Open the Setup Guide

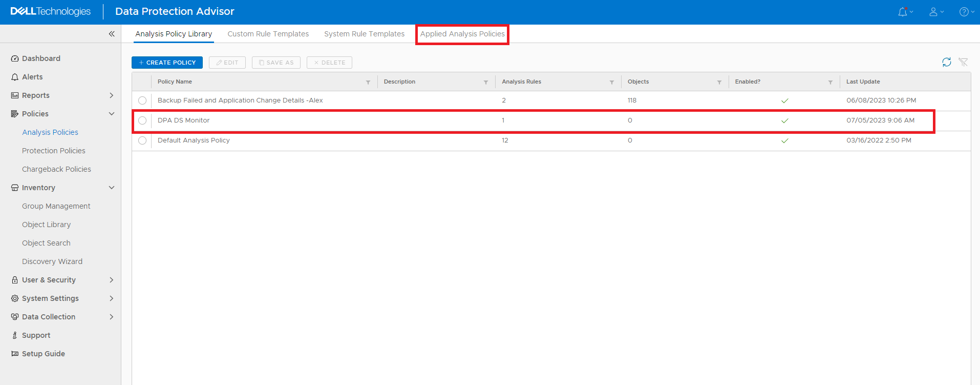click(x=44, y=354)
